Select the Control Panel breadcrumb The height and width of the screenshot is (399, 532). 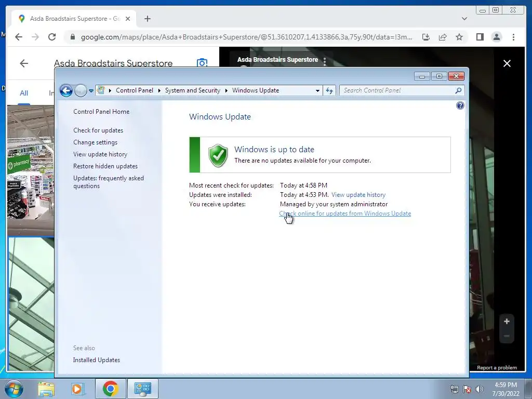pos(135,90)
